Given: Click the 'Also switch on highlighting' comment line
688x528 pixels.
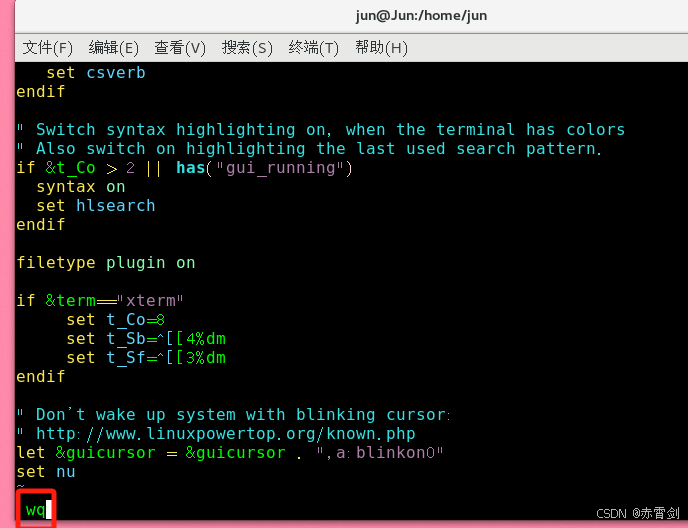Looking at the screenshot, I should (x=309, y=149).
